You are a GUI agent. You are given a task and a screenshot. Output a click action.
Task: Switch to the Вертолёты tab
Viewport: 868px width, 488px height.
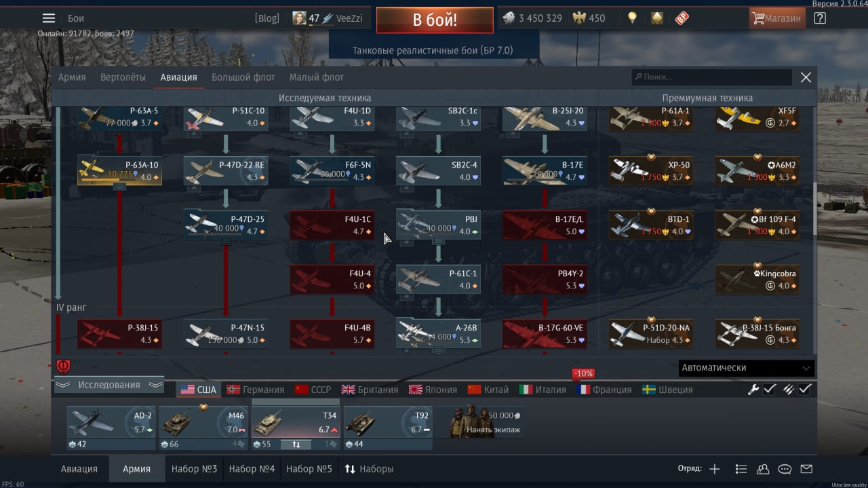pos(123,77)
